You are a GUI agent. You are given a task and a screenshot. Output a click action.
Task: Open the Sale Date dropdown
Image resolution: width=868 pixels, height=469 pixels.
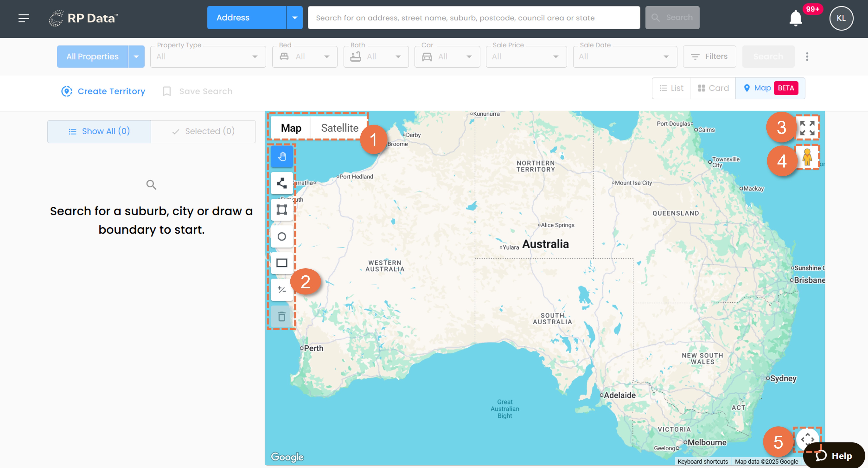[x=625, y=57]
